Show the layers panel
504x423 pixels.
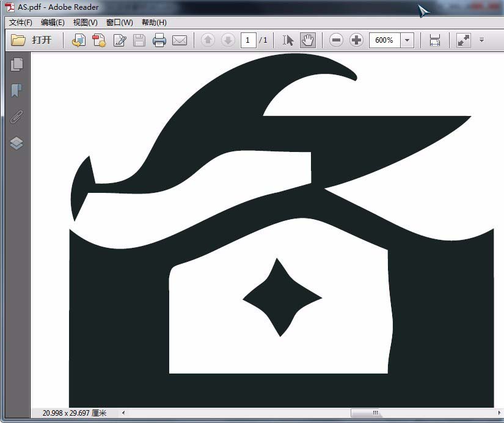16,143
